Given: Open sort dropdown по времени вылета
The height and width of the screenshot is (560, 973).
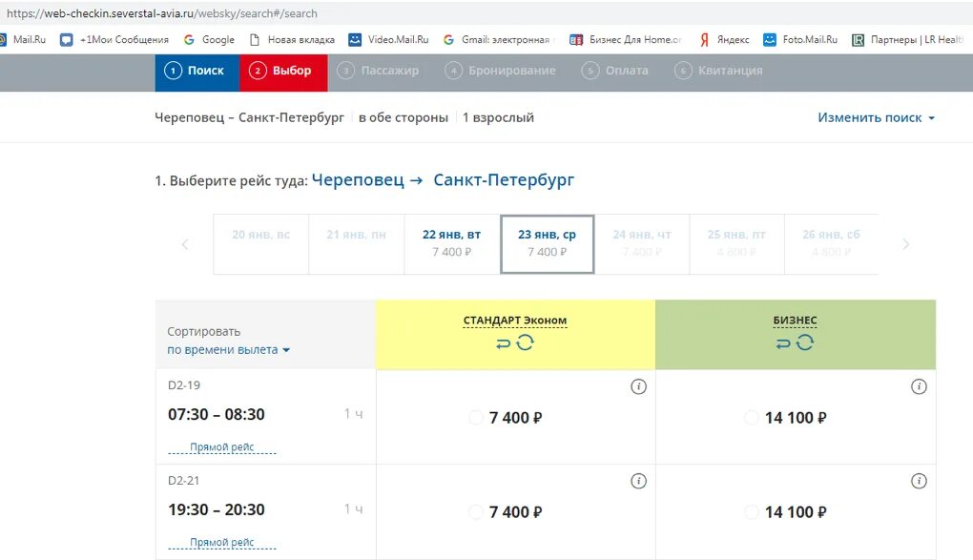Looking at the screenshot, I should point(228,350).
